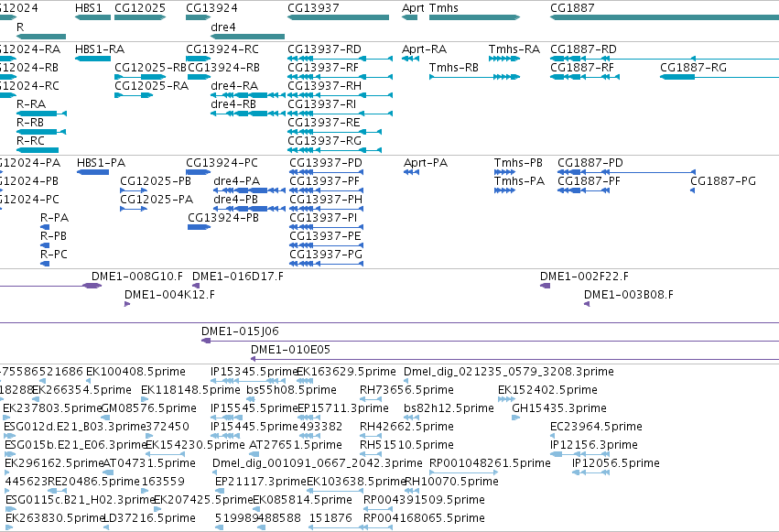Click transcript dre4-RA
This screenshot has height=532, width=779.
248,95
